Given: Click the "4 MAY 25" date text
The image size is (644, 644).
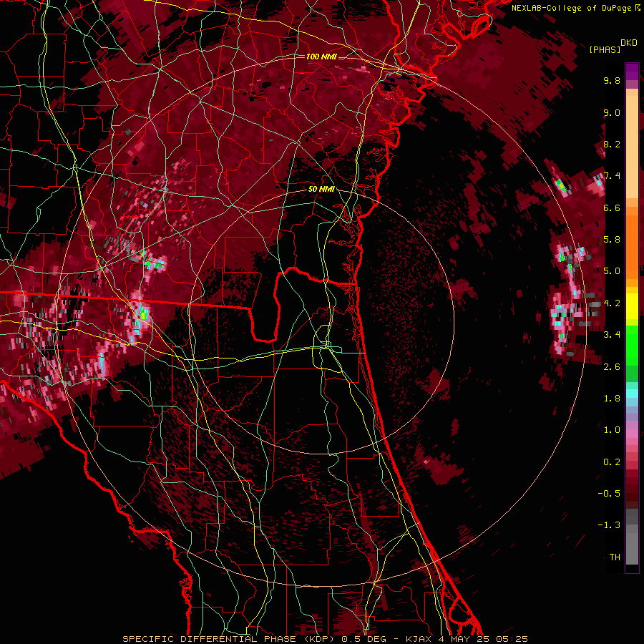Looking at the screenshot, I should (x=462, y=639).
